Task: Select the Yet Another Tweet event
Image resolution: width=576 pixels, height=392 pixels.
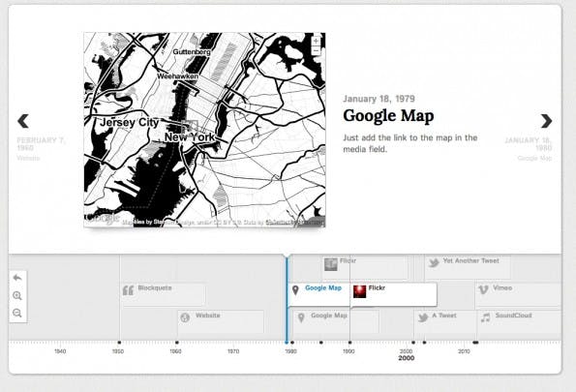Action: (467, 267)
